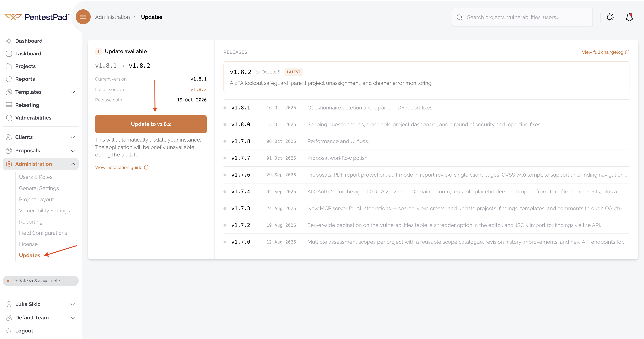The width and height of the screenshot is (644, 339).
Task: Click the v1.7.2 release row
Action: pyautogui.click(x=426, y=225)
